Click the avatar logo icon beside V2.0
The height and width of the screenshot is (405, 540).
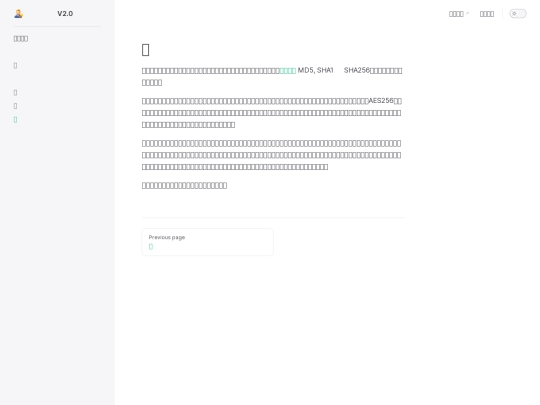pos(19,14)
